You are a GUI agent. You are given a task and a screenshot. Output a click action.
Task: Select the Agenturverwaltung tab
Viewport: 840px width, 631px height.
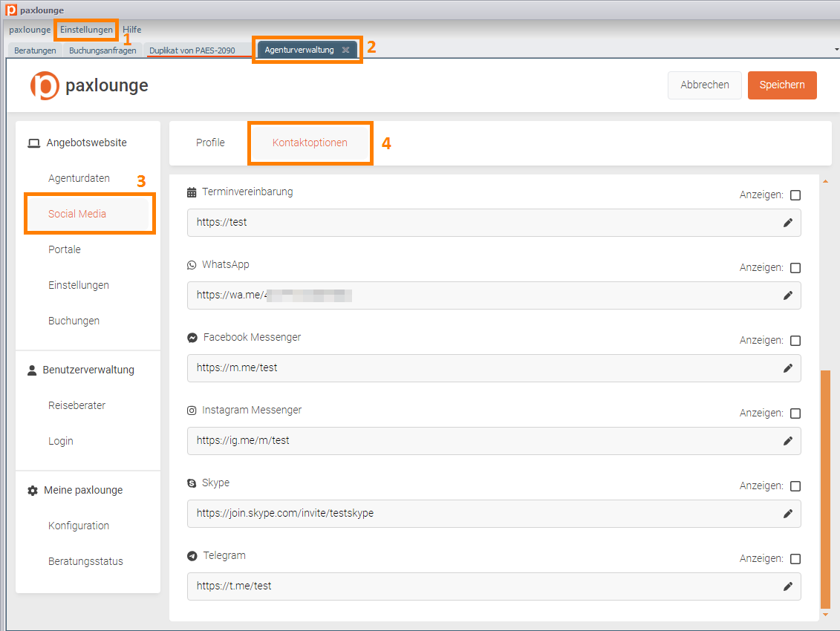coord(299,50)
